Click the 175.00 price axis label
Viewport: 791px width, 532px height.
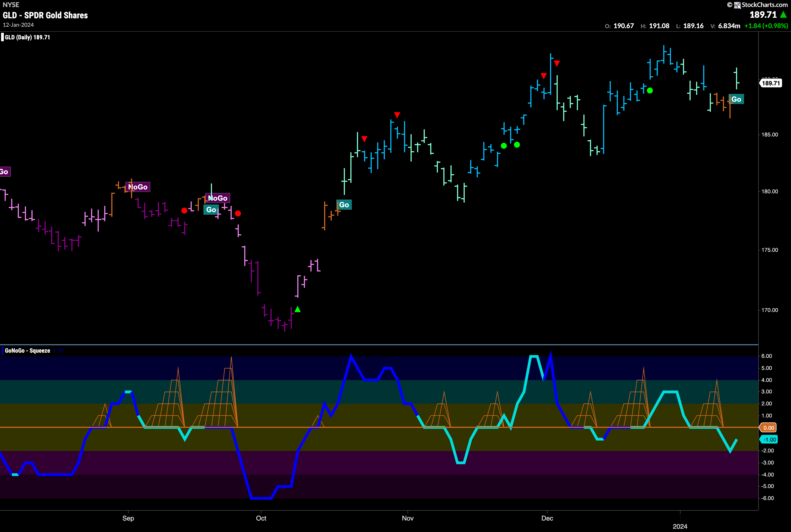tap(770, 250)
